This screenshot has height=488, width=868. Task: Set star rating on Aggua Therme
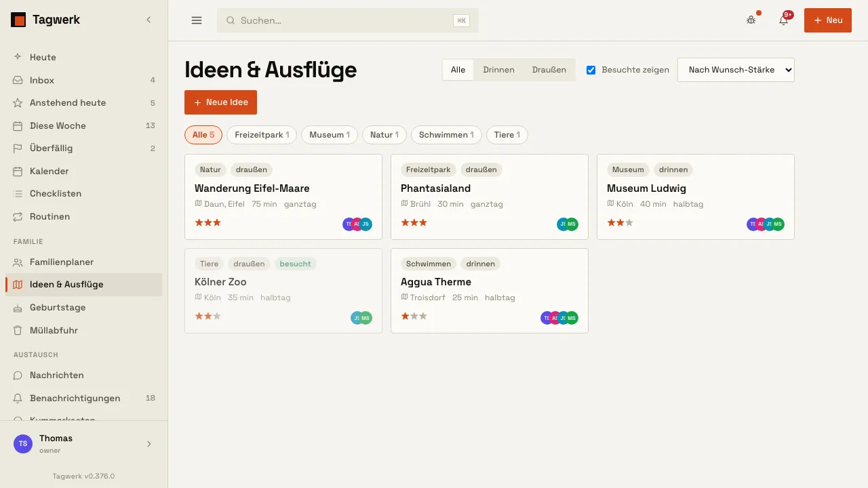point(414,316)
